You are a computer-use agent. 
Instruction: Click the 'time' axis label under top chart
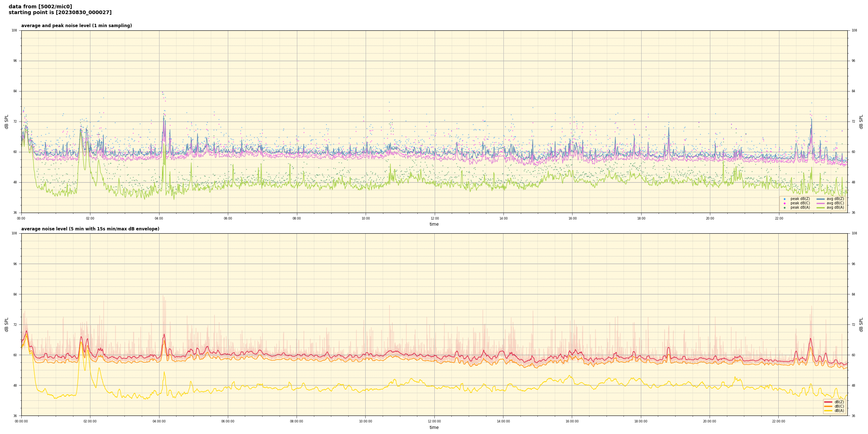tap(434, 224)
